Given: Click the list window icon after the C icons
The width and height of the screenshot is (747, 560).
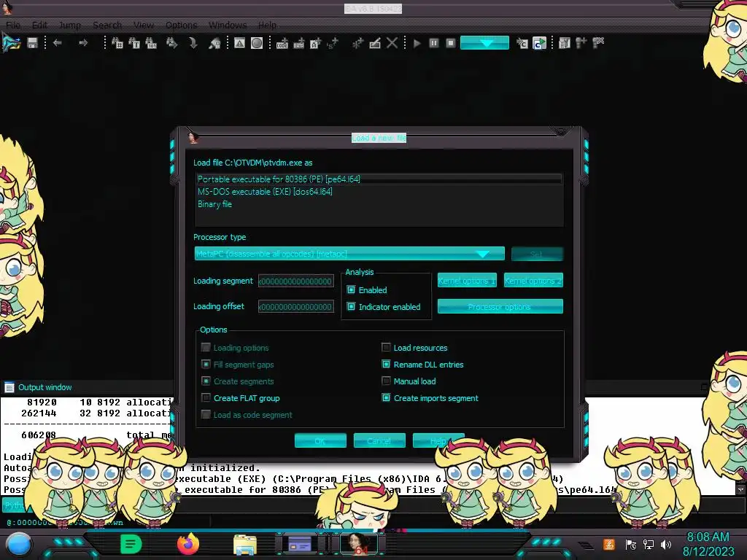Looking at the screenshot, I should tap(565, 43).
